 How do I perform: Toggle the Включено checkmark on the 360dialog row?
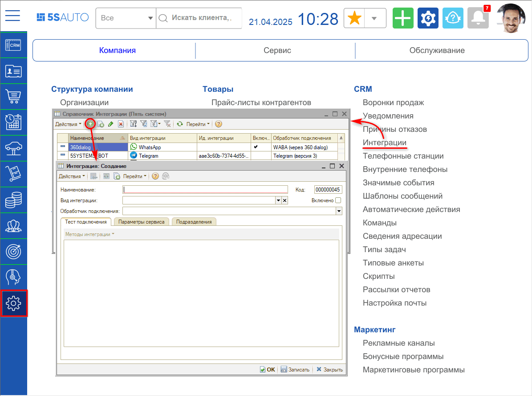(x=256, y=147)
